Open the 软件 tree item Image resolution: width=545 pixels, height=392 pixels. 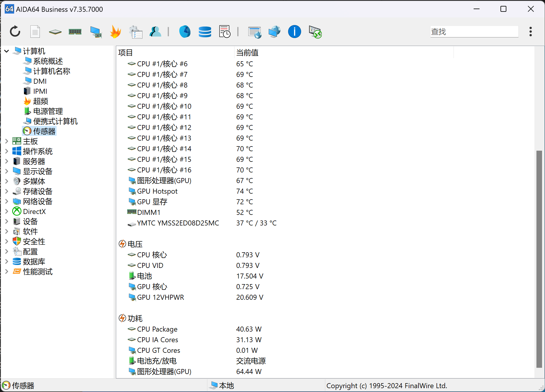click(x=30, y=231)
